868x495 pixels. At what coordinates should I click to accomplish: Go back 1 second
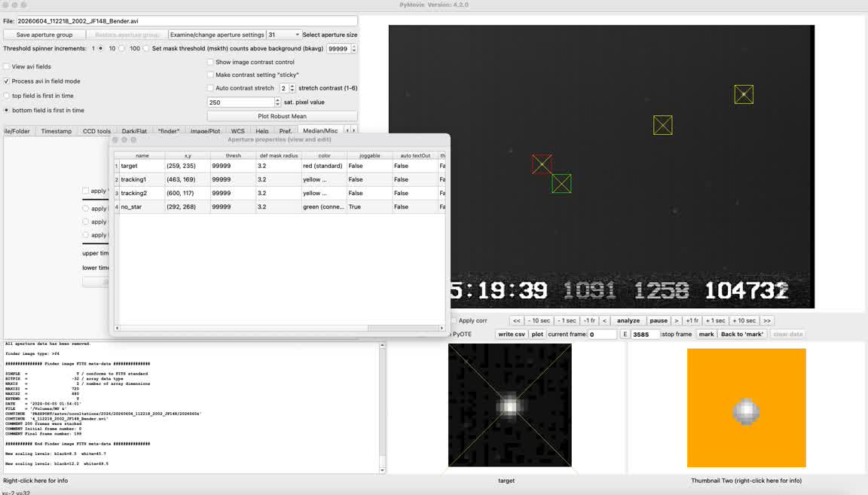coord(567,321)
